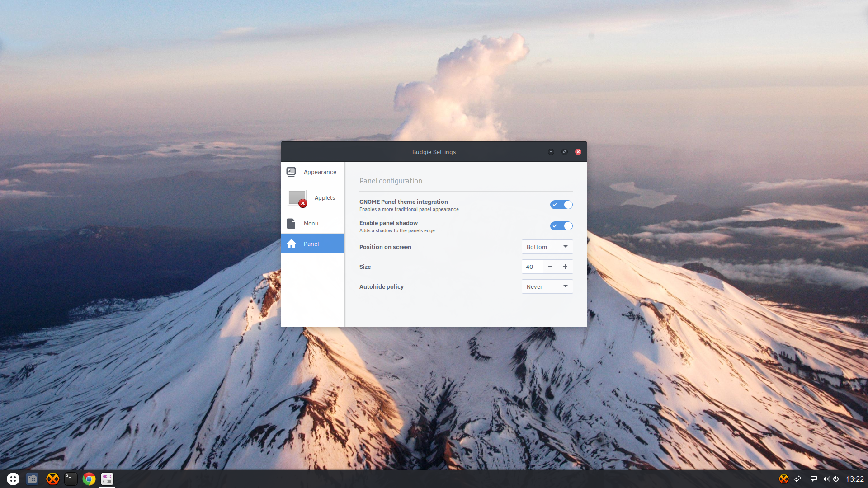Open the Applets section in sidebar
This screenshot has height=488, width=868.
click(x=312, y=198)
